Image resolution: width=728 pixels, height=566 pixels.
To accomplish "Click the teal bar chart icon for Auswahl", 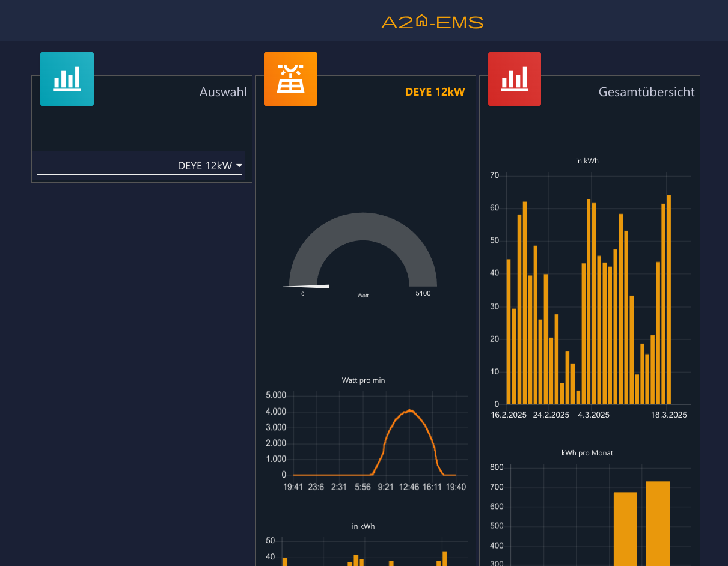I will tap(67, 79).
